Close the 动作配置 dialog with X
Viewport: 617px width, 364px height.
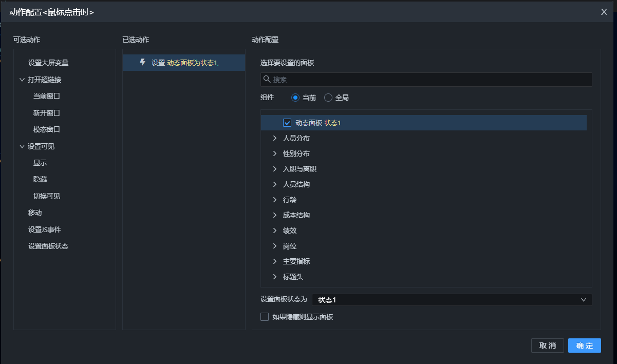[604, 12]
